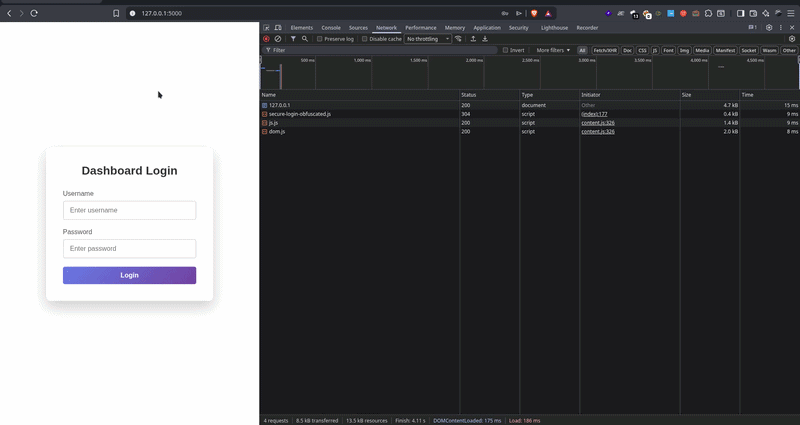Open Brave Shields lion icon
The width and height of the screenshot is (800, 425).
pyautogui.click(x=534, y=13)
